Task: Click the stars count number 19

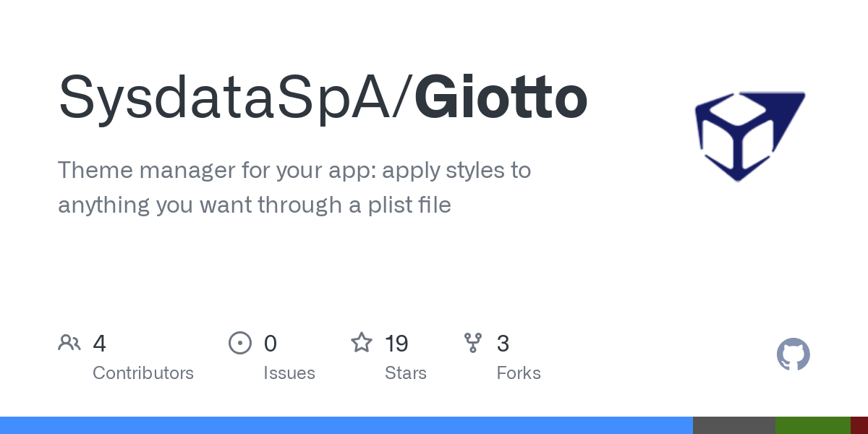Action: point(396,344)
